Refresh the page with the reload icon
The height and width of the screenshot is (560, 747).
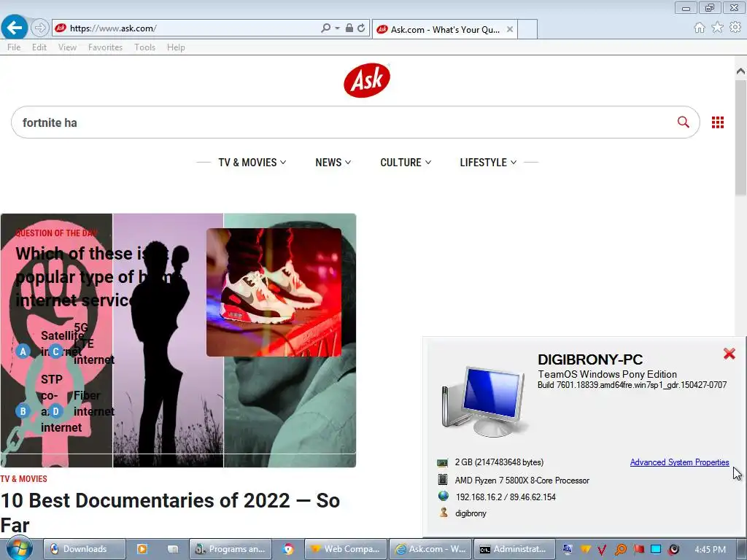pos(362,28)
